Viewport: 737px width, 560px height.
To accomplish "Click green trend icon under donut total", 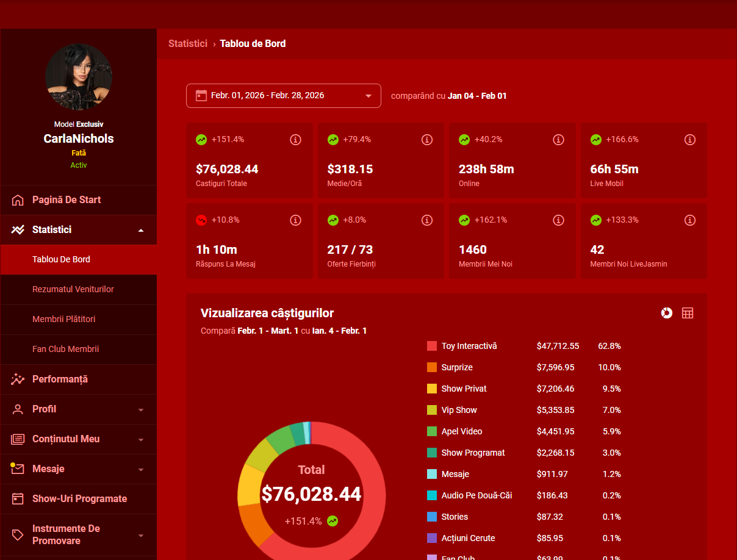I will [x=333, y=521].
